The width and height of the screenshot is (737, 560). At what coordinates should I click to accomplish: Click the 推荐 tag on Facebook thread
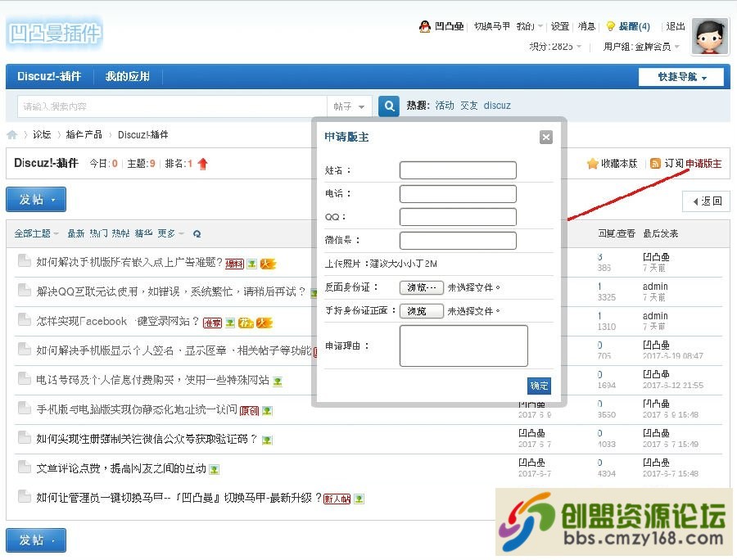212,323
